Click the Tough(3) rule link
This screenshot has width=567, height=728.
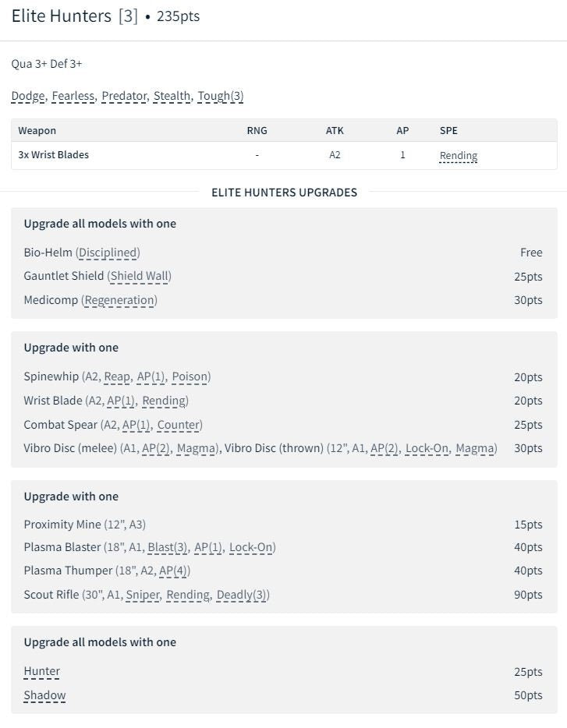[x=221, y=96]
